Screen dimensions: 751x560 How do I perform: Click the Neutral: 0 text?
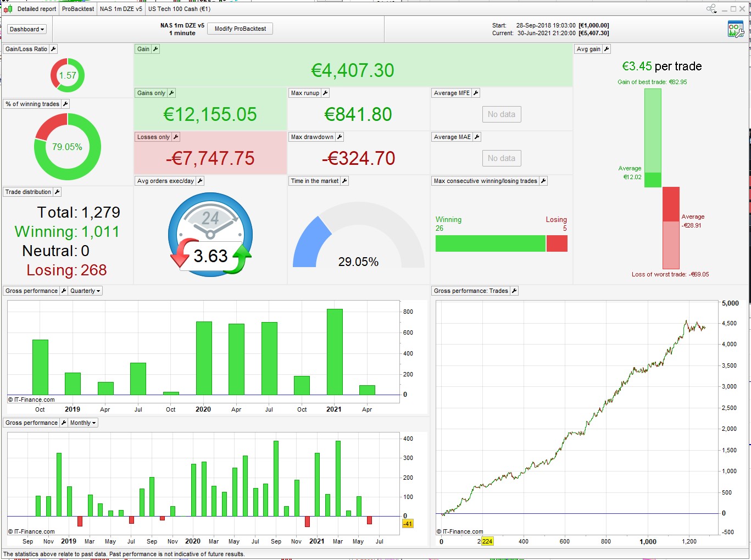click(x=56, y=251)
